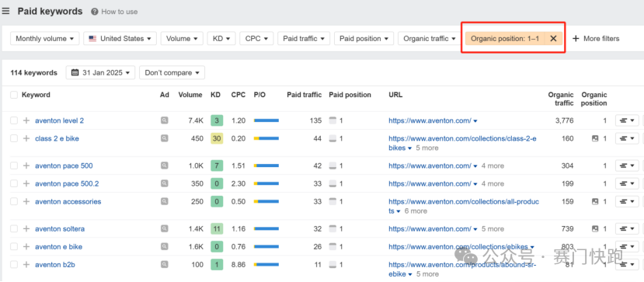Click the image SERP feature icon for aventon soltera

[595, 228]
